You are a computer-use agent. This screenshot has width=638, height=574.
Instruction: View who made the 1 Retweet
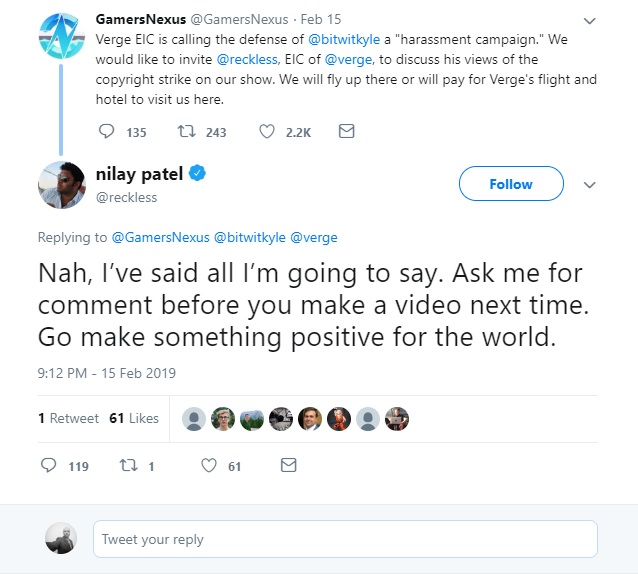68,418
